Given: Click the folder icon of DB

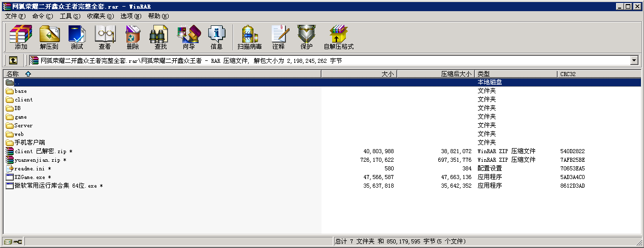Looking at the screenshot, I should tap(10, 109).
